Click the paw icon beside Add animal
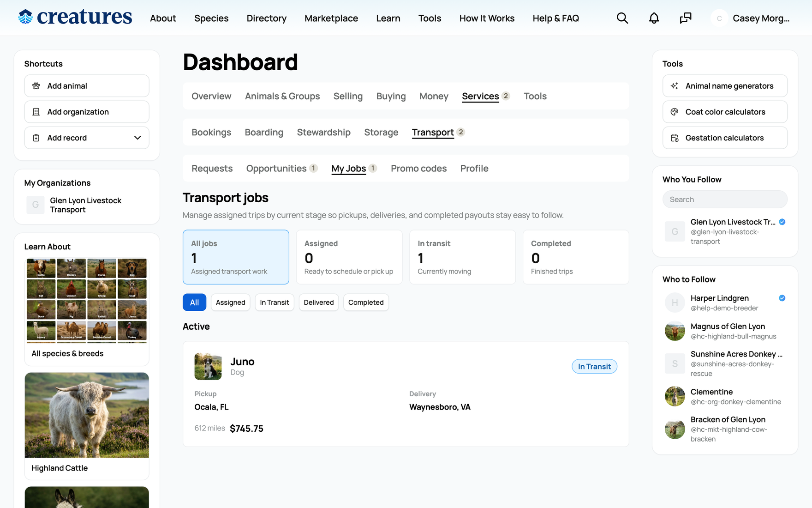812x508 pixels. click(36, 86)
